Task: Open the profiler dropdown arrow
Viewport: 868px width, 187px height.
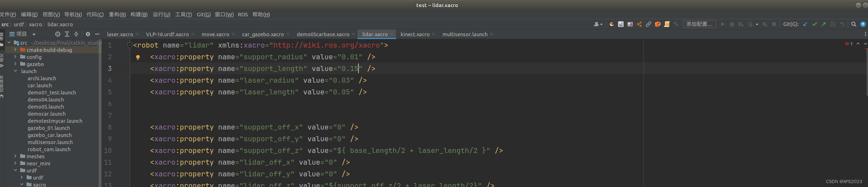Action: point(757,24)
